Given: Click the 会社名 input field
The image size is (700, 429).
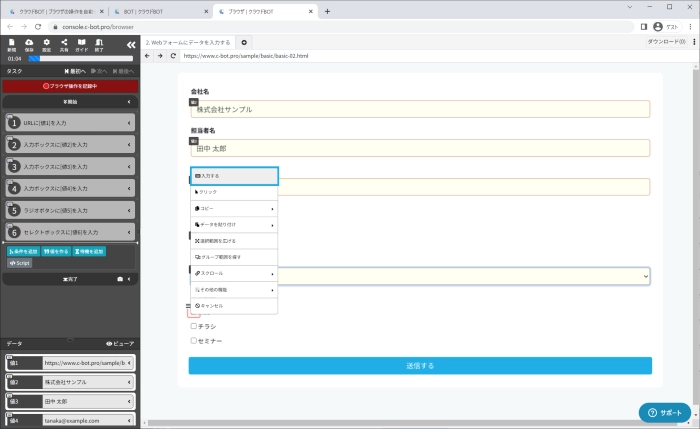Looking at the screenshot, I should click(x=420, y=109).
